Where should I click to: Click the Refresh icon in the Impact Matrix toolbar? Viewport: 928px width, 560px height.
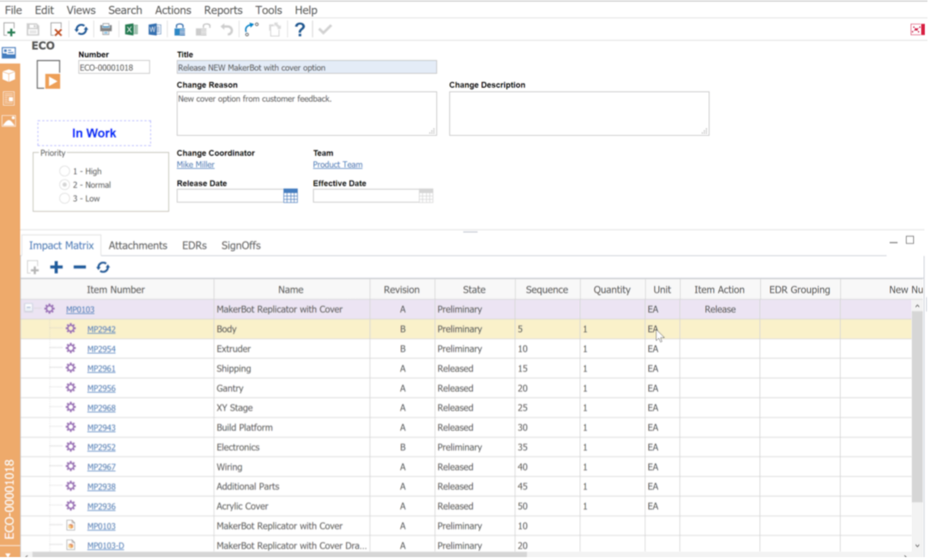(x=103, y=267)
